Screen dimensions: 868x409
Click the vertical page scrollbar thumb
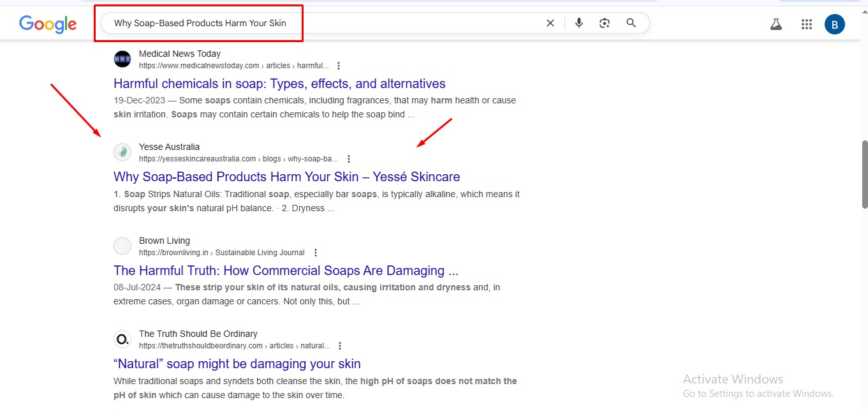point(864,174)
